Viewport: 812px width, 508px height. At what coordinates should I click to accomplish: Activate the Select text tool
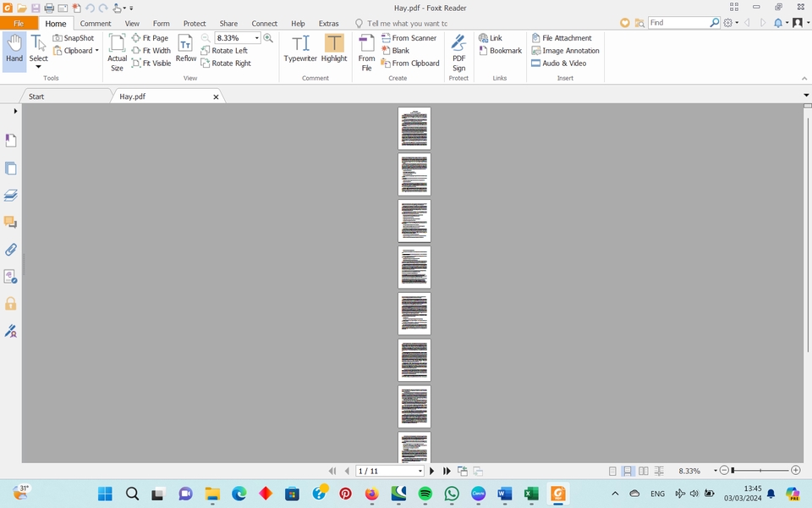tap(38, 47)
